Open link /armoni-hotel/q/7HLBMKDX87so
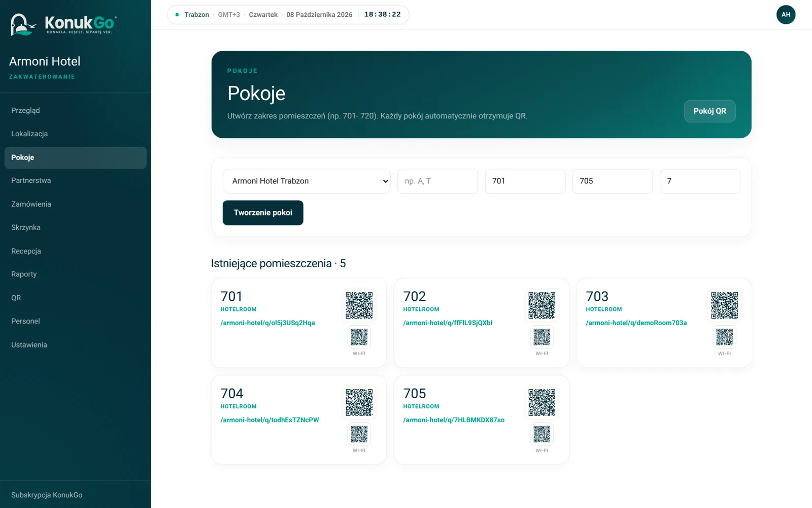Viewport: 812px width, 508px height. point(454,420)
